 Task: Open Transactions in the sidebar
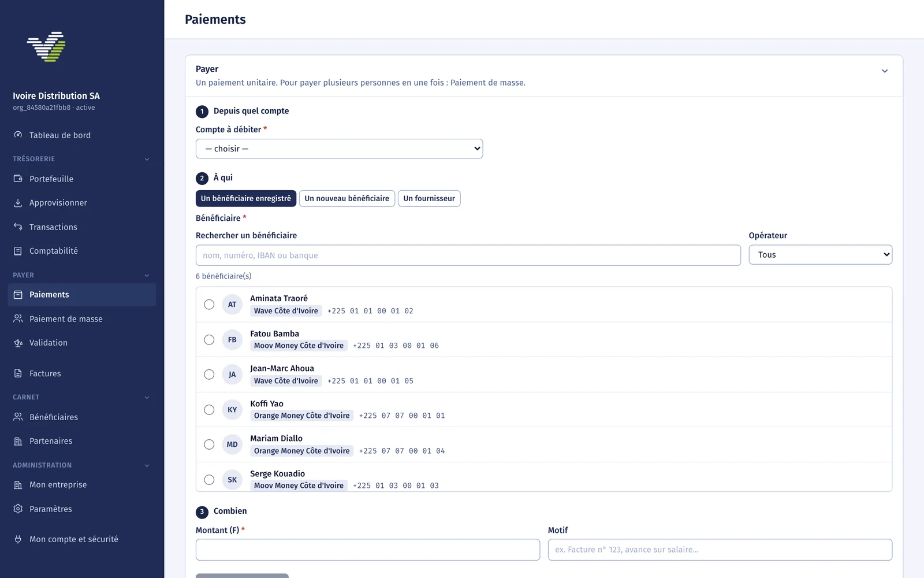coord(81,227)
